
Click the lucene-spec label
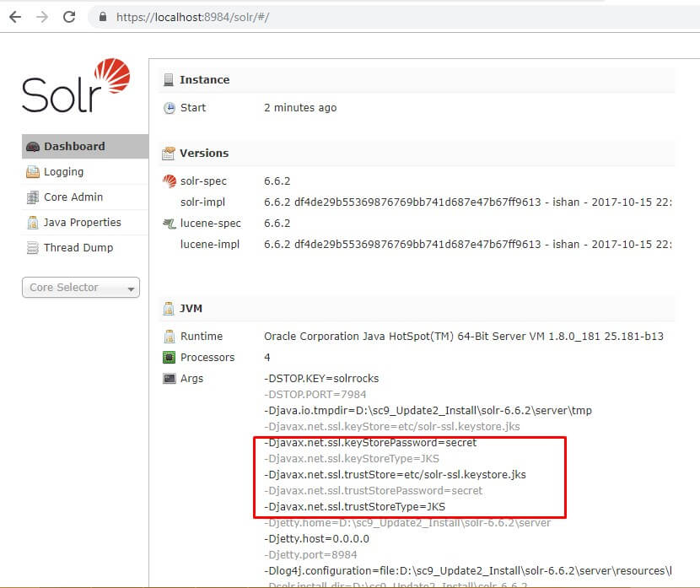coord(211,224)
